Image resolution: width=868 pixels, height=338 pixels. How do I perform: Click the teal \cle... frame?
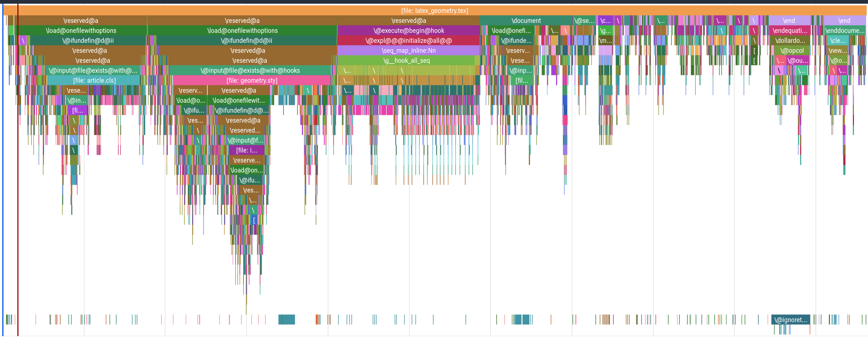pyautogui.click(x=838, y=41)
